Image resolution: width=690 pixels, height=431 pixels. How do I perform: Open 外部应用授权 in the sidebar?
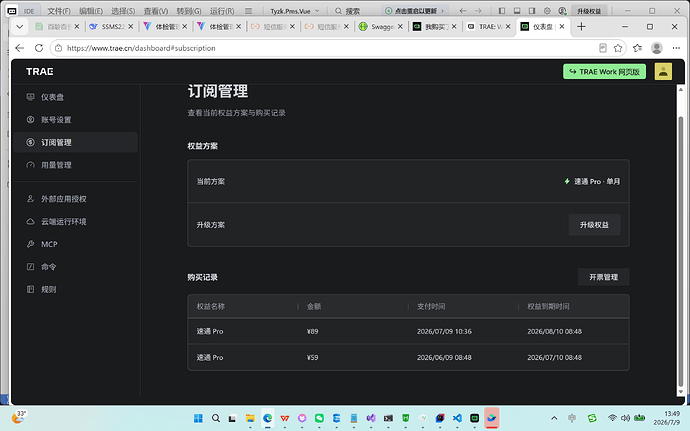pyautogui.click(x=75, y=199)
